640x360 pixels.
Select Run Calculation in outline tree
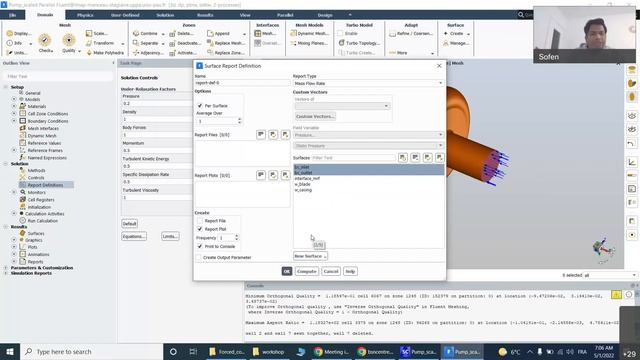point(42,220)
